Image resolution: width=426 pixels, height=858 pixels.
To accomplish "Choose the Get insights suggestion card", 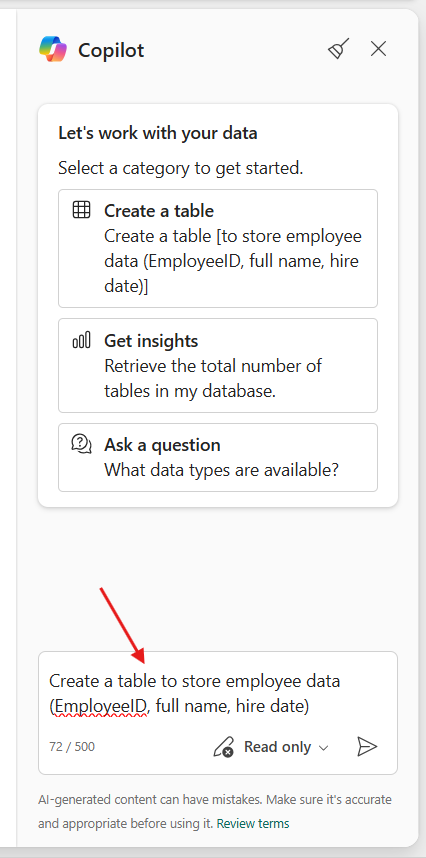I will [x=218, y=366].
